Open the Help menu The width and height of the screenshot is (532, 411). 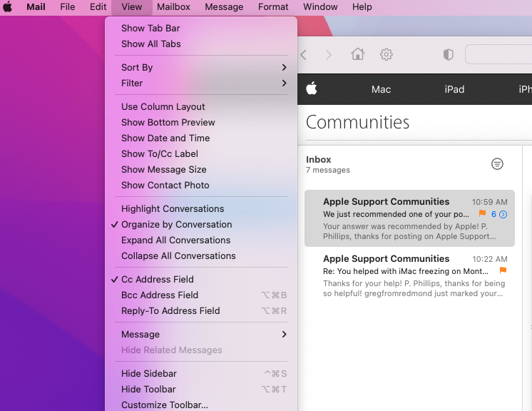coord(362,7)
